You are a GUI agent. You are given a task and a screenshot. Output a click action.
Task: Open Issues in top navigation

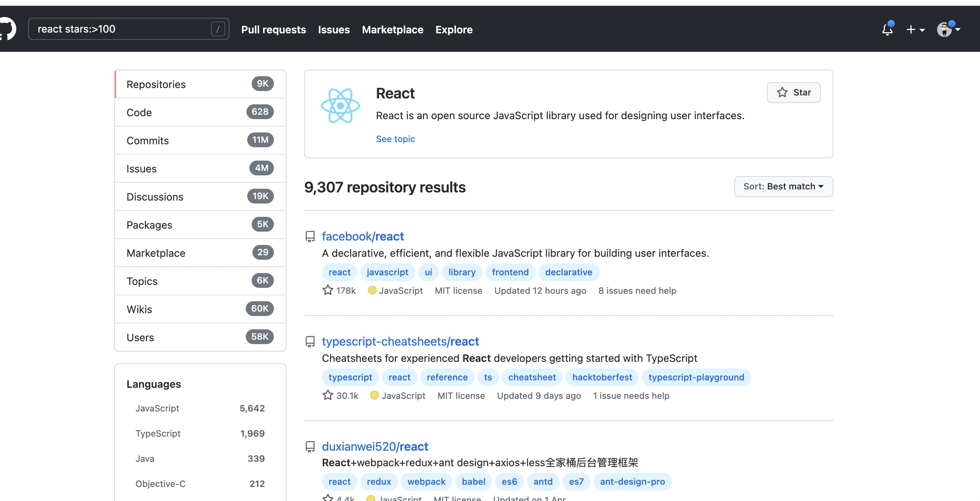coord(334,30)
